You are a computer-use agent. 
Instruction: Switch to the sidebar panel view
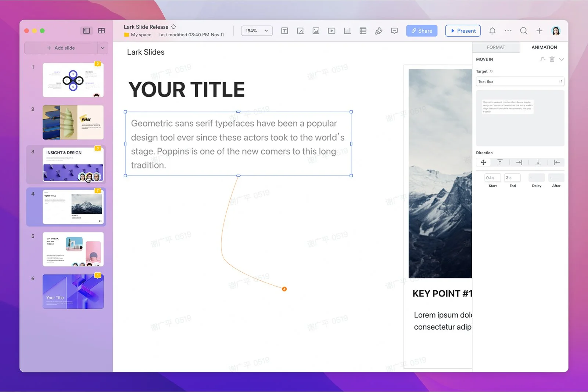87,31
